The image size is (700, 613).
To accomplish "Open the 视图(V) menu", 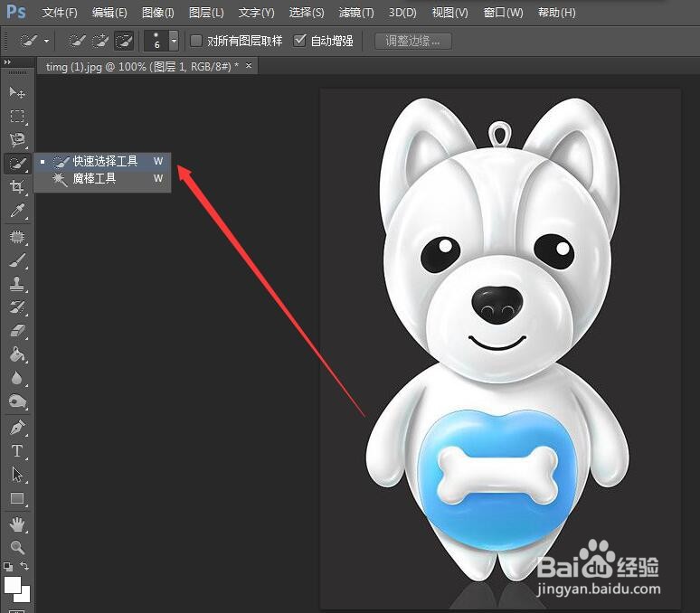I will click(450, 13).
